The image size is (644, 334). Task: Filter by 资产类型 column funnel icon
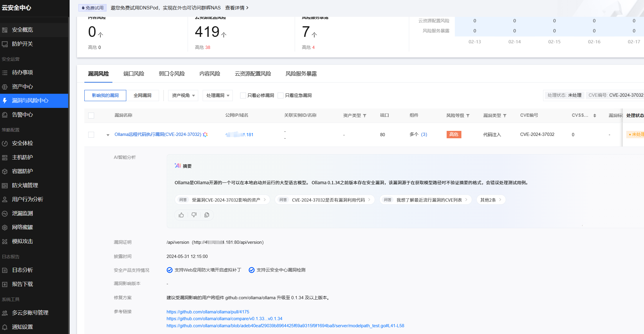(x=365, y=116)
